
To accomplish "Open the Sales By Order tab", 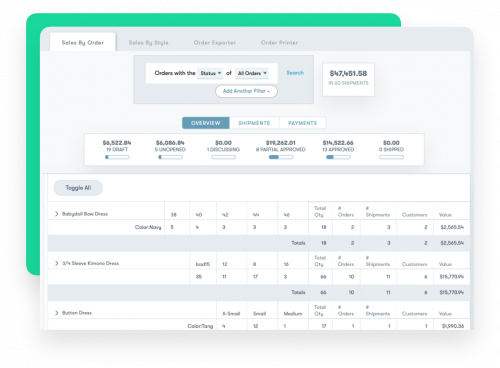I will point(83,42).
